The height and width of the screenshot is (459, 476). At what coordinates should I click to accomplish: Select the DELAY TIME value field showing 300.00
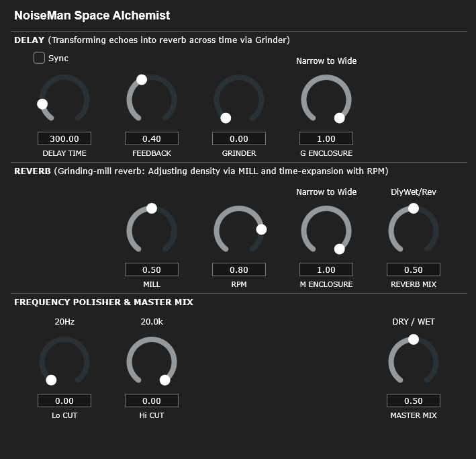(x=64, y=138)
